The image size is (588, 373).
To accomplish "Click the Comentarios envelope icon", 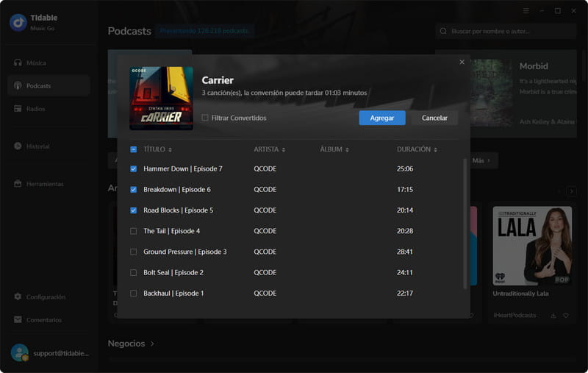I will tap(18, 319).
